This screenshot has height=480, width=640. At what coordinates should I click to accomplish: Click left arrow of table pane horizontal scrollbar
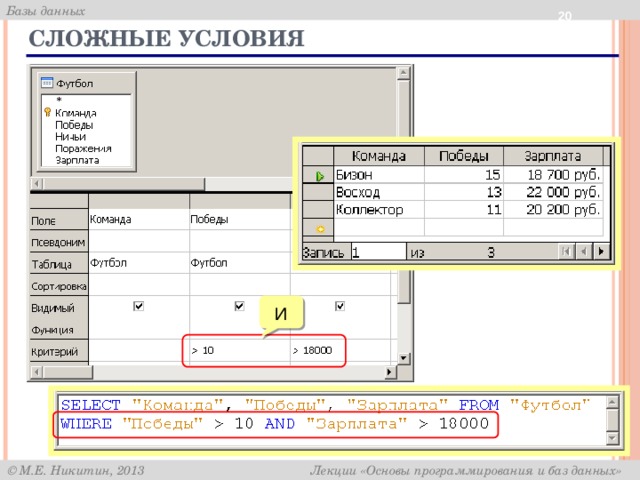point(37,184)
